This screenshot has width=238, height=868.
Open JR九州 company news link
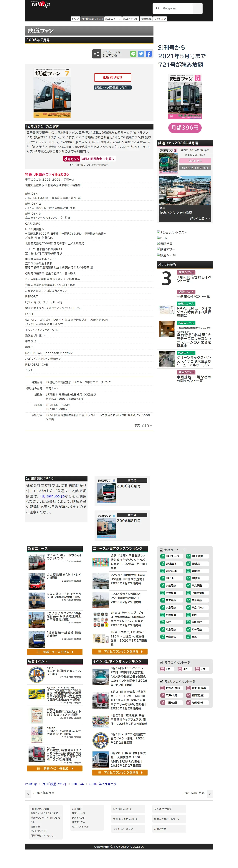(x=171, y=578)
